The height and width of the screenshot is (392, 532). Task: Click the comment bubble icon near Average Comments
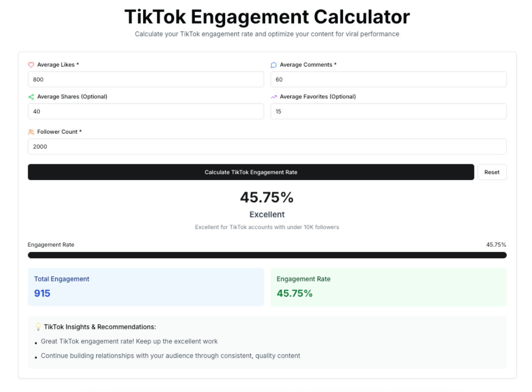click(x=273, y=65)
